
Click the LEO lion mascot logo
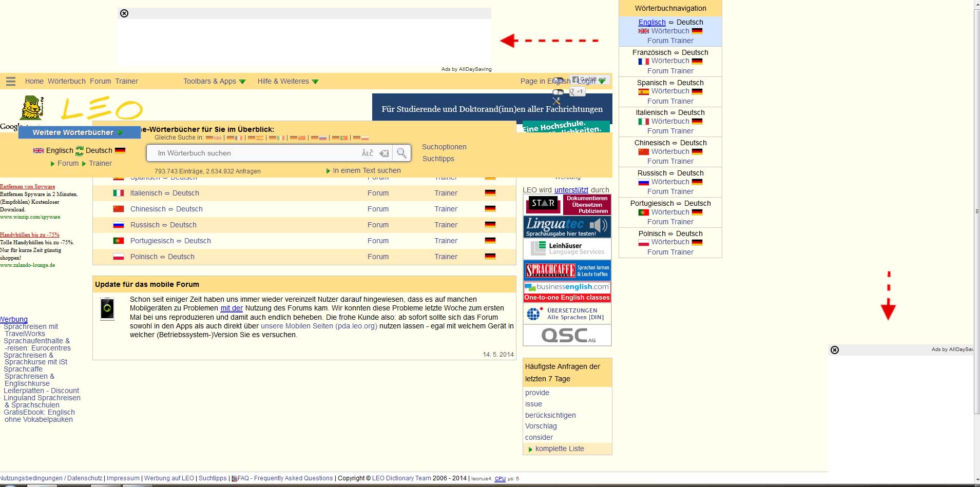32,108
